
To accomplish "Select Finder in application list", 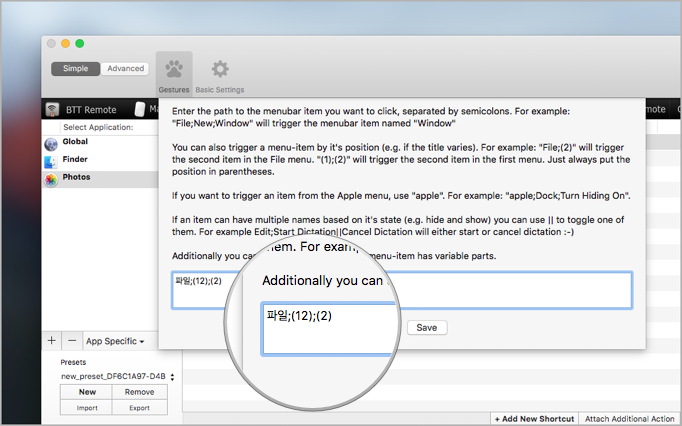I will [100, 160].
